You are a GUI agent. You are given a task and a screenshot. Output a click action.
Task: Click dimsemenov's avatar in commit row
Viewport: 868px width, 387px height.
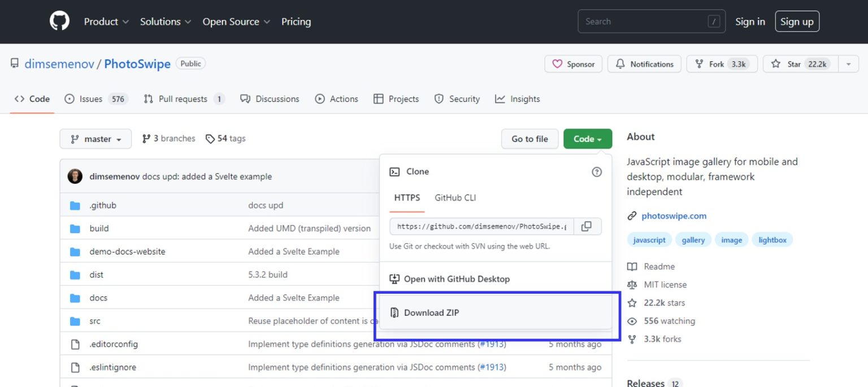click(x=75, y=177)
